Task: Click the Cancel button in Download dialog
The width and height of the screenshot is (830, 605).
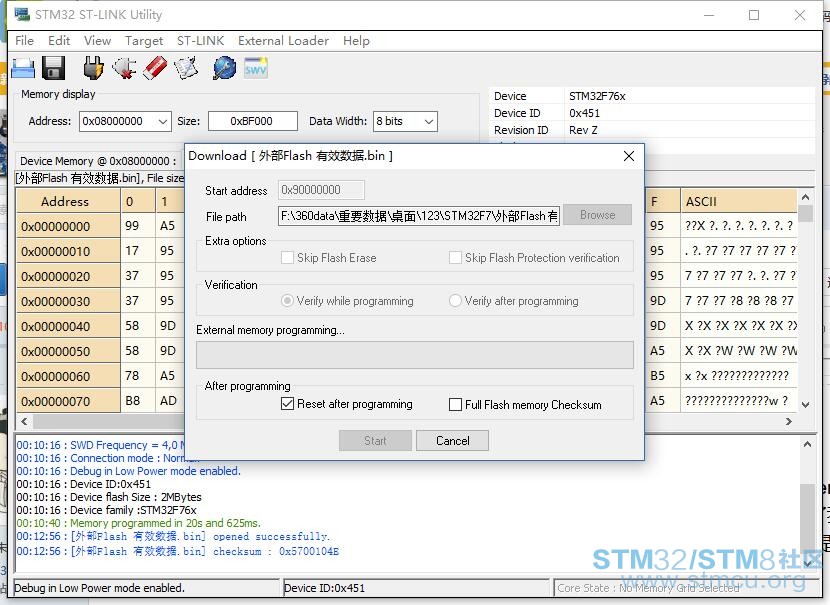Action: (x=453, y=440)
